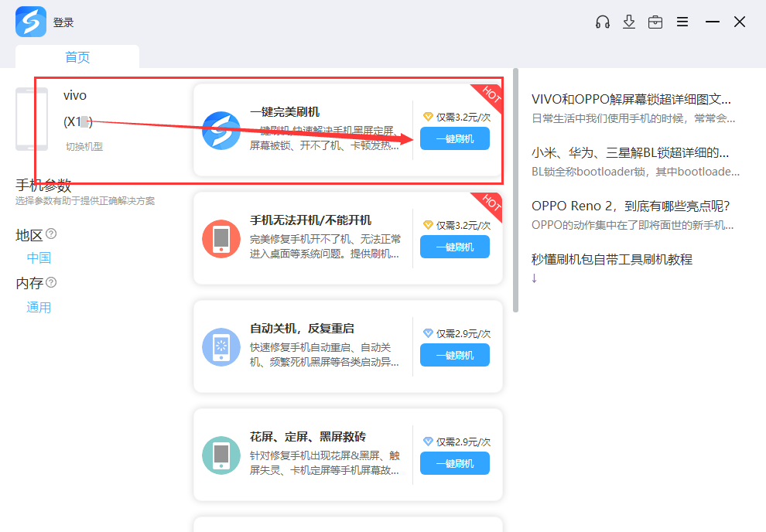Image resolution: width=766 pixels, height=532 pixels.
Task: Click the OPPO的动作集中在了 summary text
Action: pos(633,225)
